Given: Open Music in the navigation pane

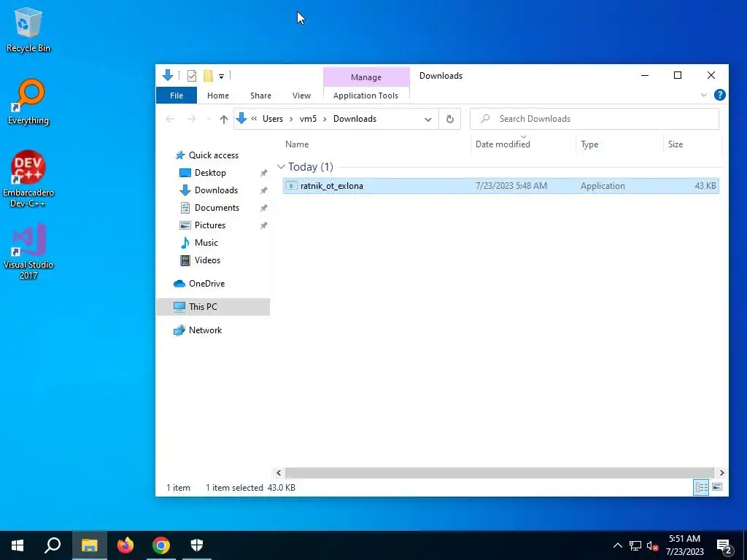Looking at the screenshot, I should [206, 243].
